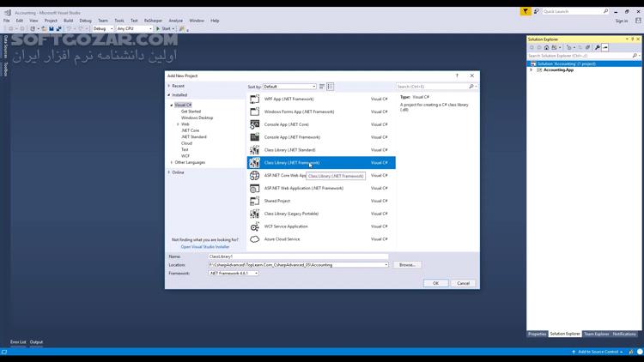This screenshot has height=362, width=644.
Task: Click the Cancel button
Action: tap(464, 283)
